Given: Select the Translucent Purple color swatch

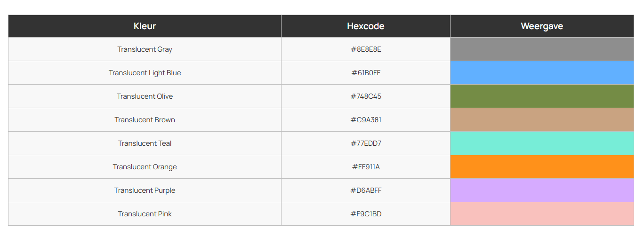Looking at the screenshot, I should coord(542,190).
